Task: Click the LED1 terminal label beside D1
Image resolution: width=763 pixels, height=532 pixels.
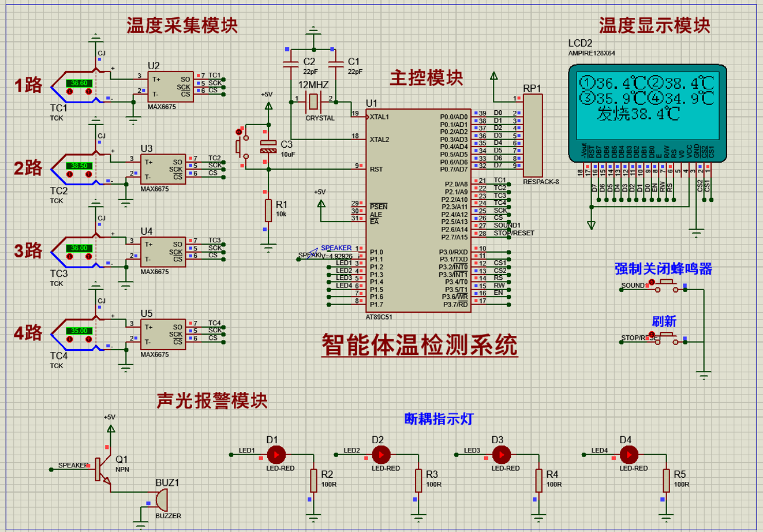Action: pos(247,450)
